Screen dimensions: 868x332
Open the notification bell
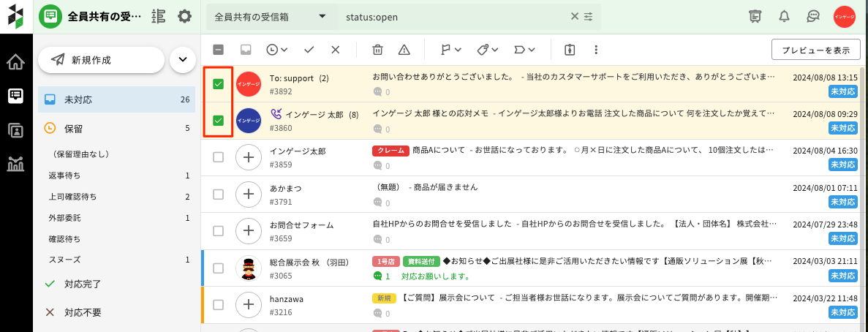(x=785, y=16)
